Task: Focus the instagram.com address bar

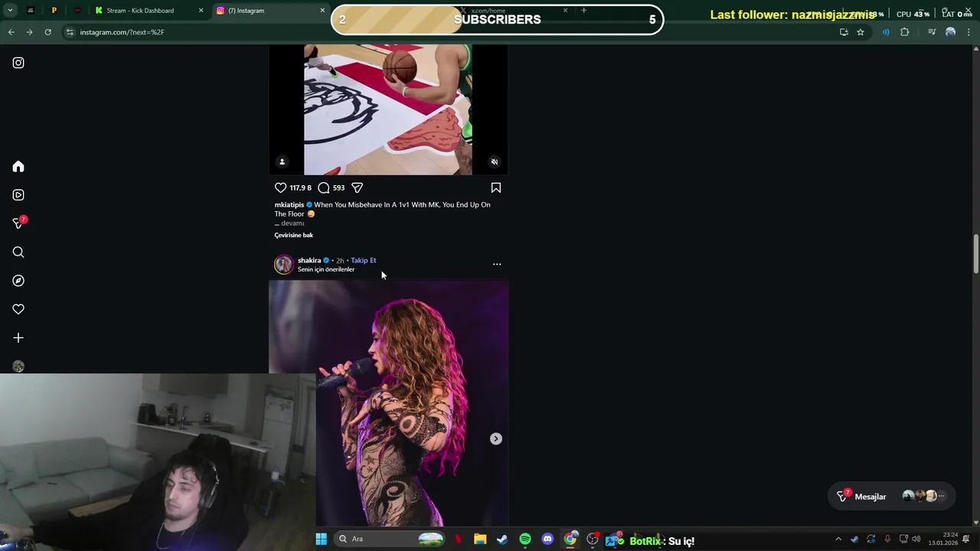Action: click(452, 32)
